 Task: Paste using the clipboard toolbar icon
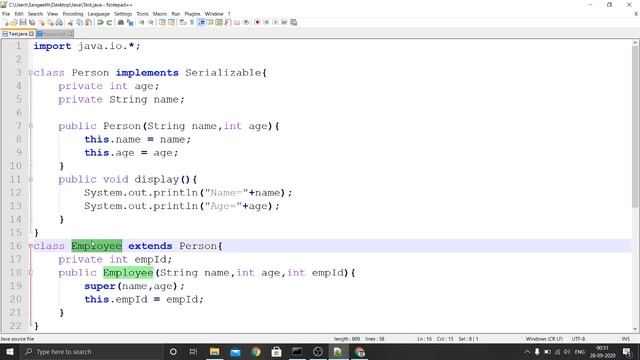pyautogui.click(x=88, y=22)
